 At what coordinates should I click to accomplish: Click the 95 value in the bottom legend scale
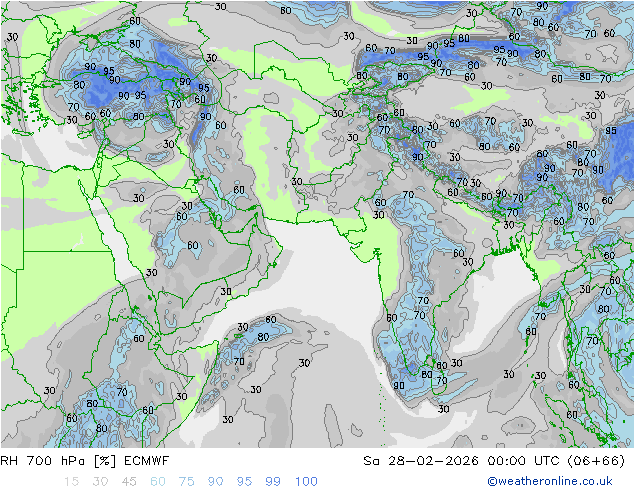pyautogui.click(x=244, y=481)
